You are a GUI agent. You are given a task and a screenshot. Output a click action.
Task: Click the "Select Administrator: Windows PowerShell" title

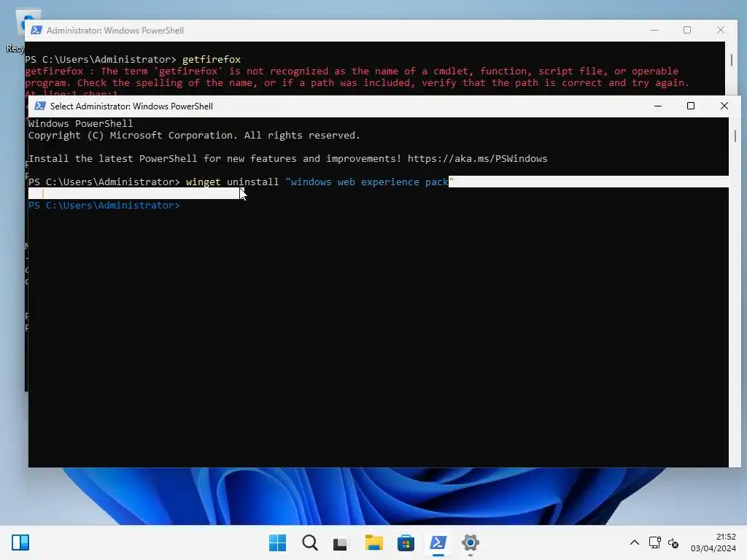[131, 106]
